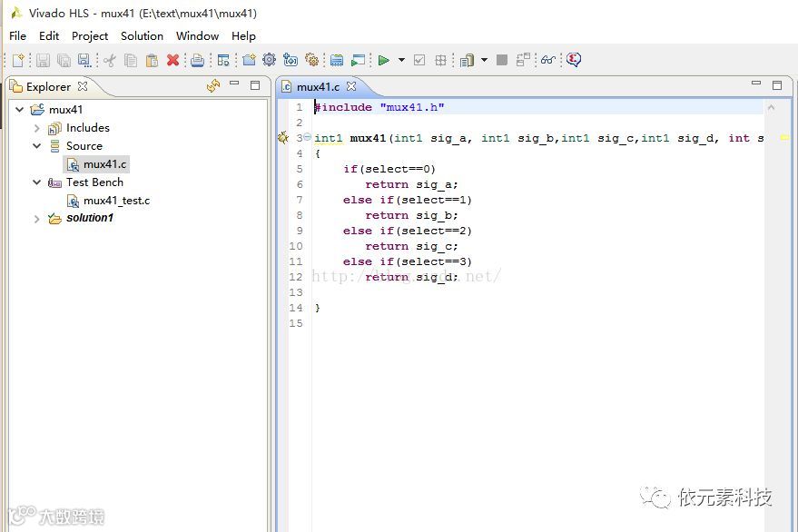Image resolution: width=798 pixels, height=532 pixels.
Task: Click the Save As floppy icon
Action: [x=84, y=60]
